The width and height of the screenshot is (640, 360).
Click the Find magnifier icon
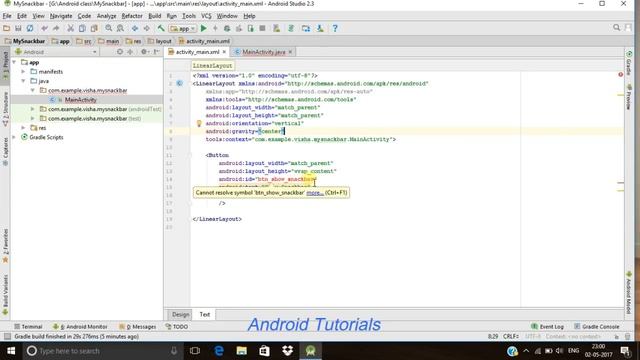point(109,29)
